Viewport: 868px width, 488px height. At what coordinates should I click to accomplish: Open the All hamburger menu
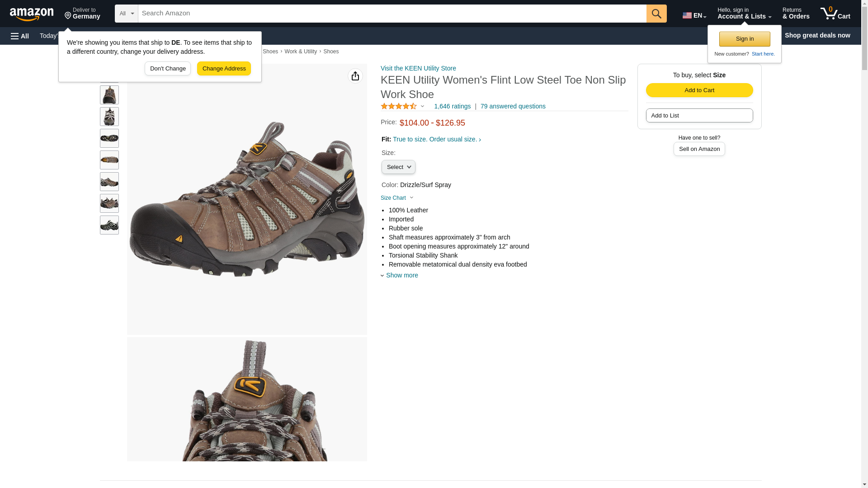[x=20, y=36]
